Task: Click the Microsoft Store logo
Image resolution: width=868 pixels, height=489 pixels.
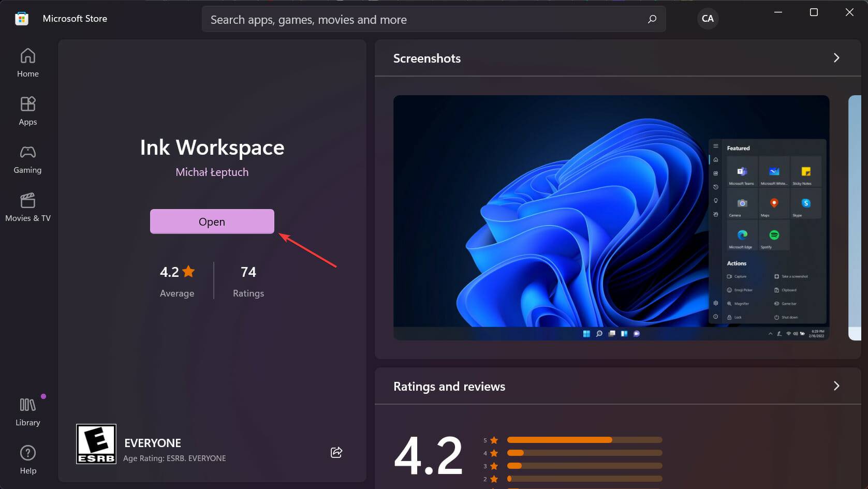Action: click(21, 18)
